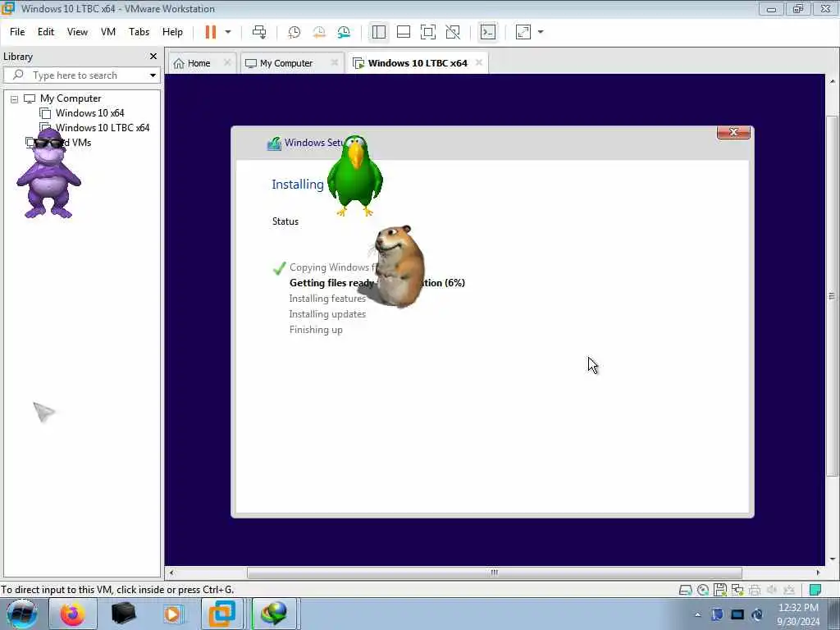Click the USB device status icon
The height and width of the screenshot is (630, 840).
789,591
